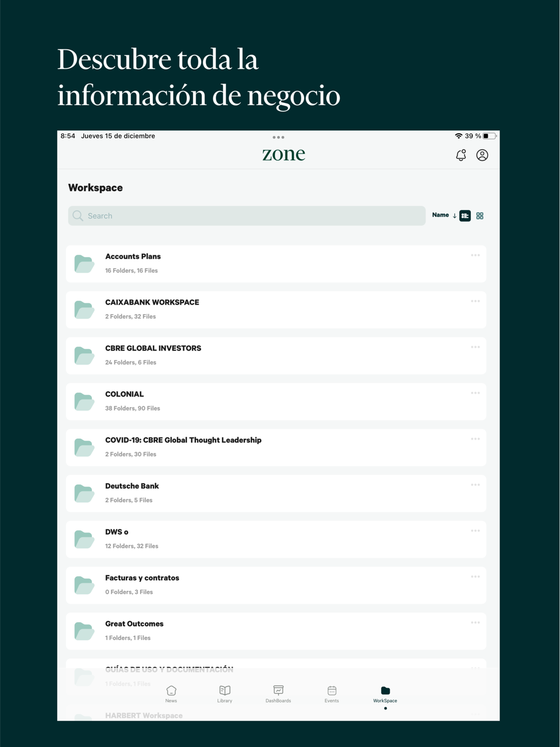Click the CBRE GLOBAL INVESTORS folder icon
The image size is (560, 747).
84,356
